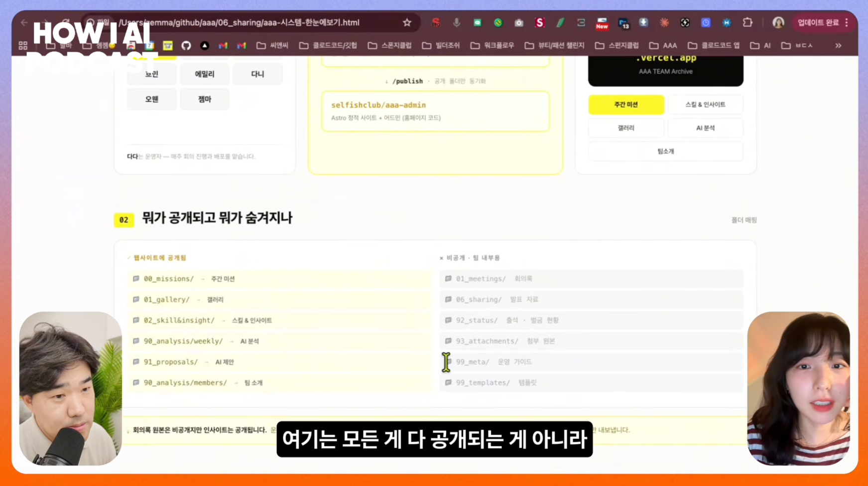Open the red S extension icon
The width and height of the screenshot is (868, 486).
click(539, 22)
